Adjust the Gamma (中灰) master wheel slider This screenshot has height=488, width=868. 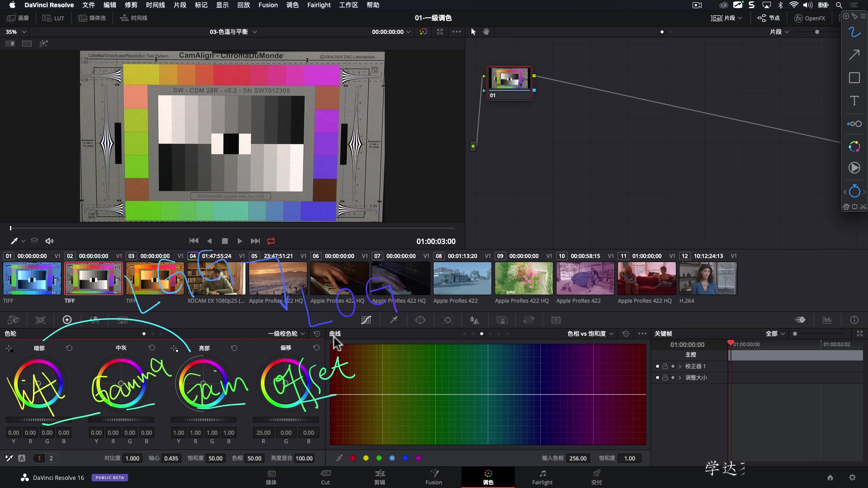[x=121, y=420]
